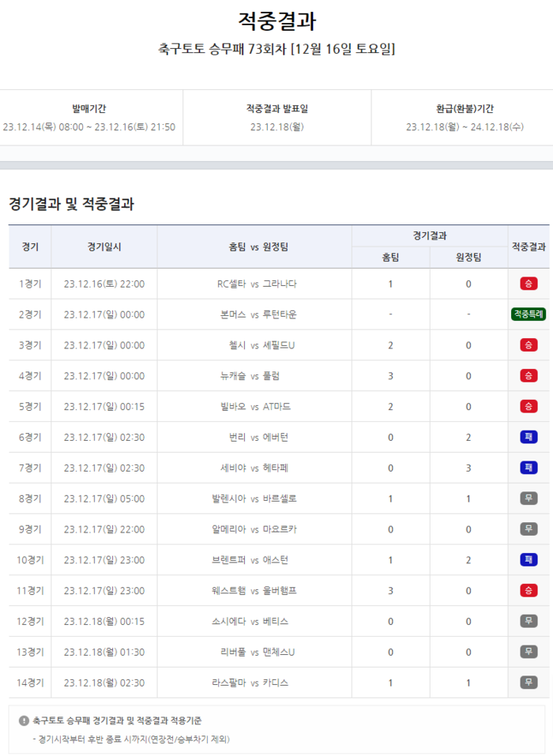
Task: Click the 경기일시 column header
Action: click(104, 246)
